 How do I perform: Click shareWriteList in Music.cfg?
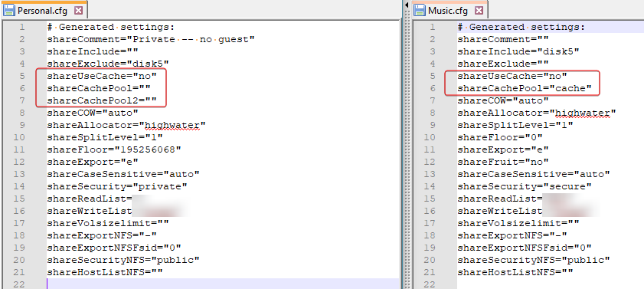click(499, 211)
